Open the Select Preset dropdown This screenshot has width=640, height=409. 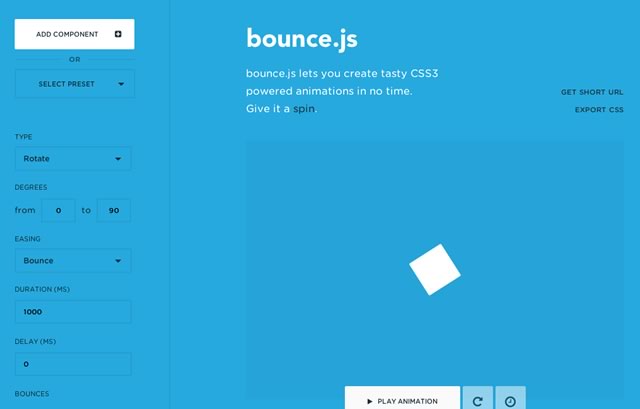(74, 84)
